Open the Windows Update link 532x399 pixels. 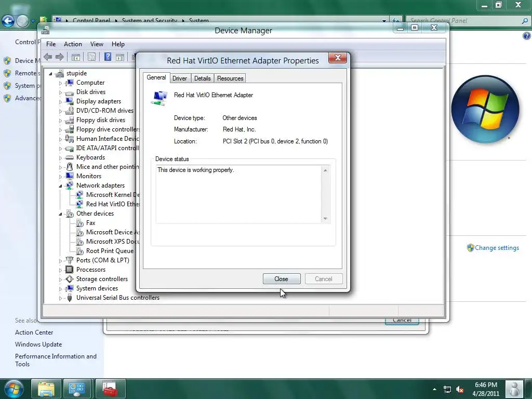tap(38, 344)
